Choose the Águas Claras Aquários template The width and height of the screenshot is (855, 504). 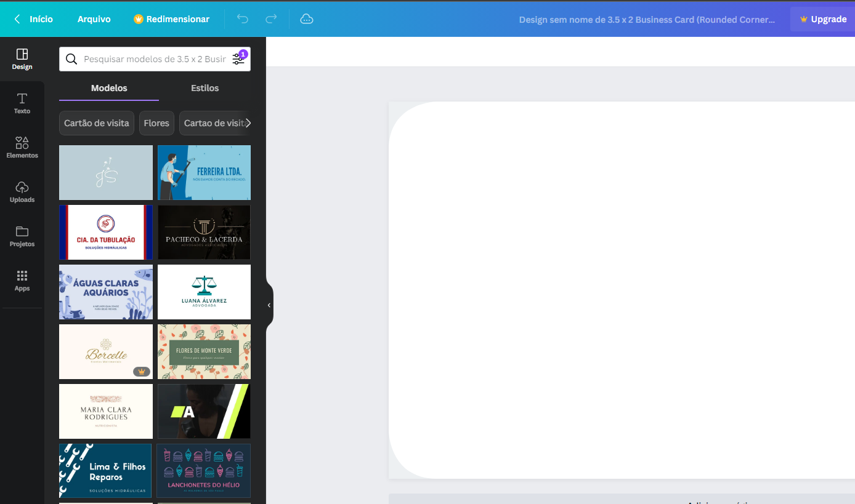coord(106,292)
